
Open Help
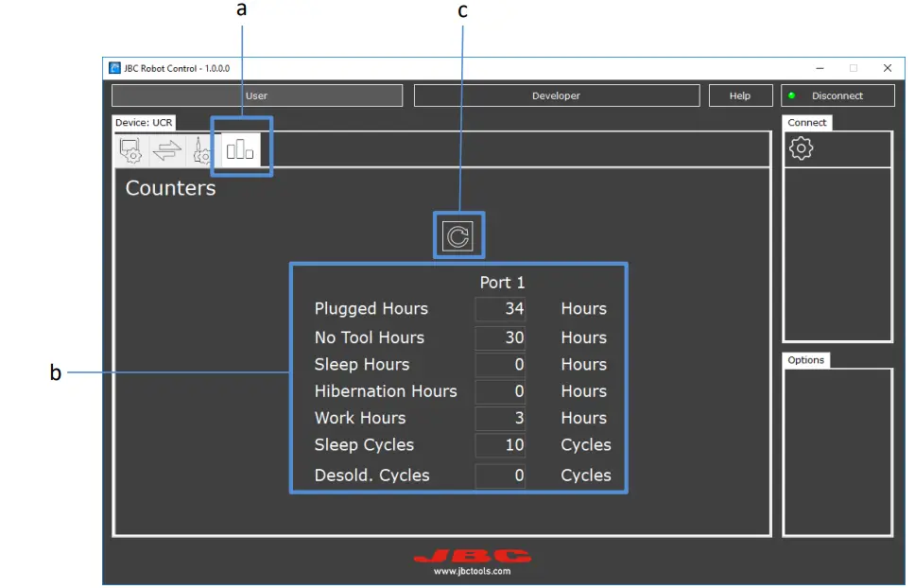click(x=740, y=95)
